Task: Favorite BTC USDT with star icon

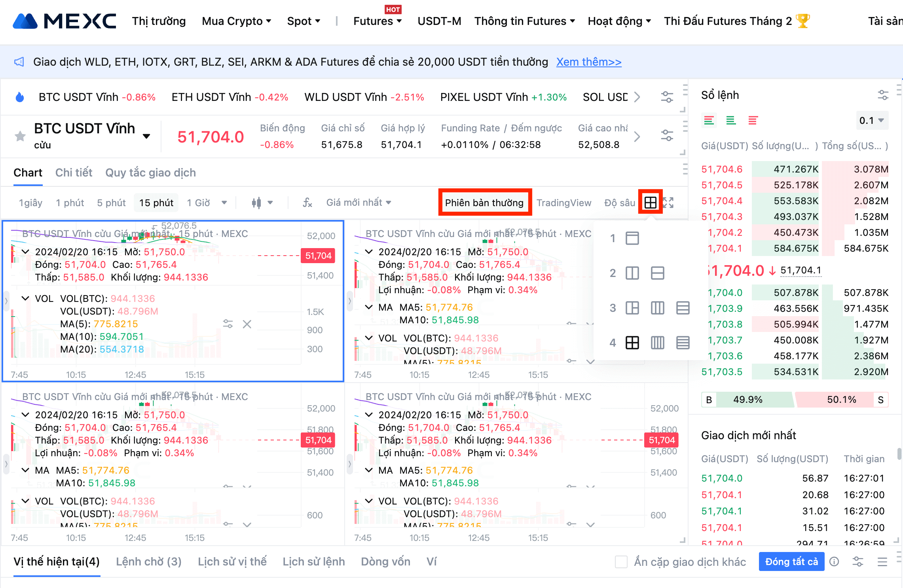Action: tap(20, 137)
